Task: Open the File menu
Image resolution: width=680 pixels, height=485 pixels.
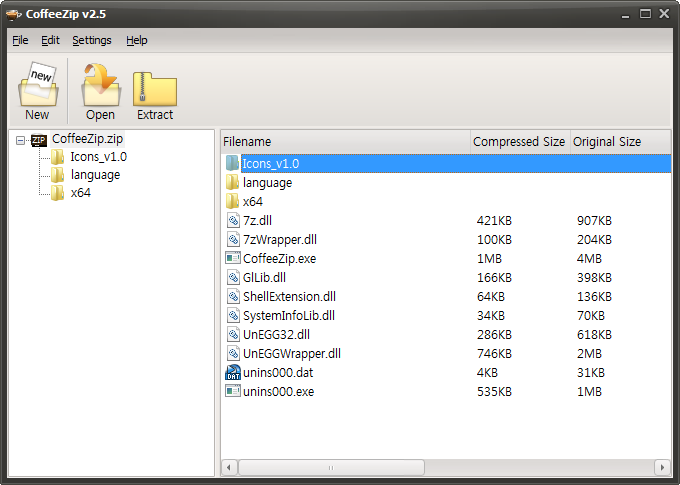Action: click(20, 40)
